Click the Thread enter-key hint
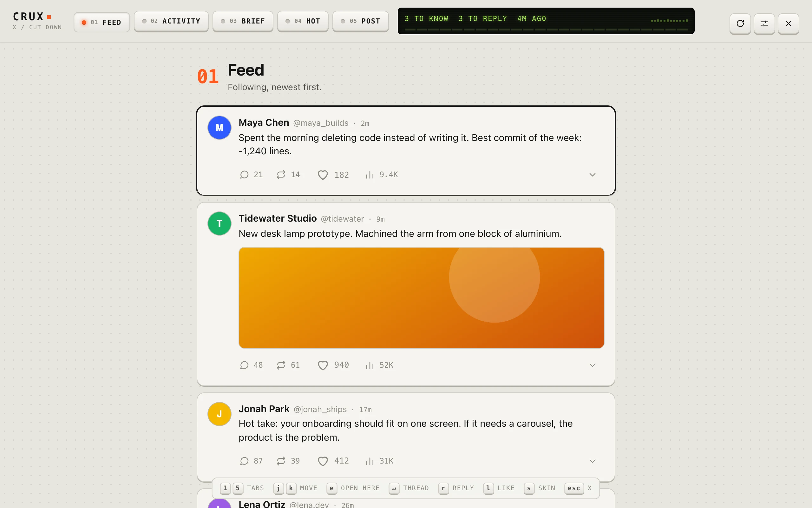812x508 pixels. click(394, 488)
